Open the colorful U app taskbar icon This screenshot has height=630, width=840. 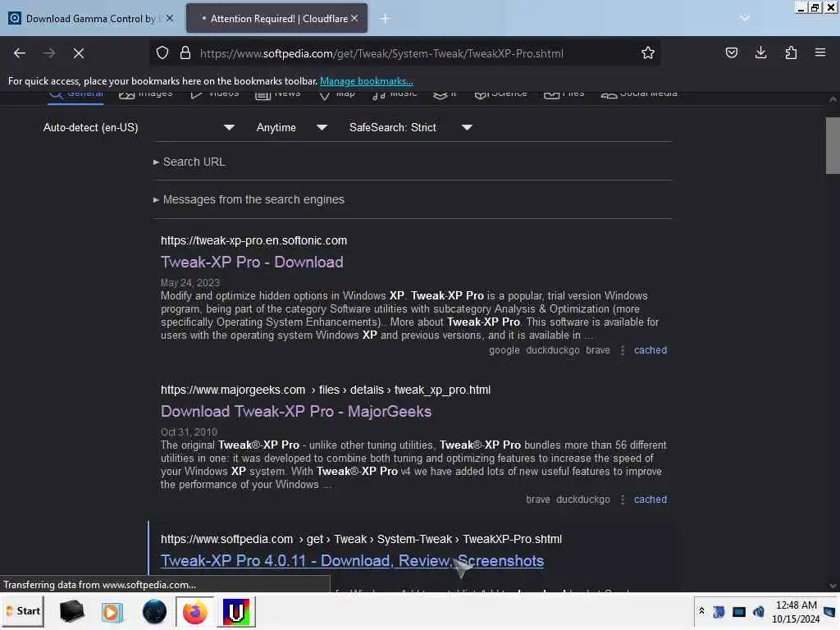(236, 612)
